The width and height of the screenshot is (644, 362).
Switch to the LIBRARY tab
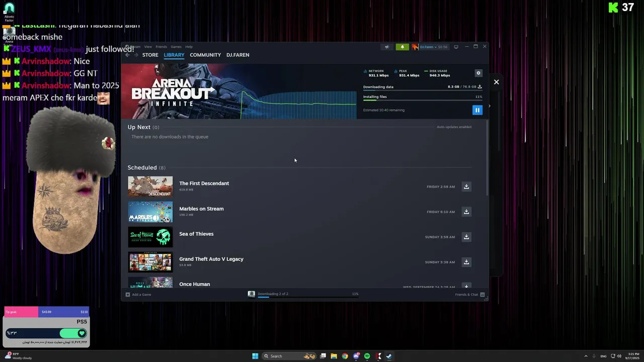[x=174, y=55]
